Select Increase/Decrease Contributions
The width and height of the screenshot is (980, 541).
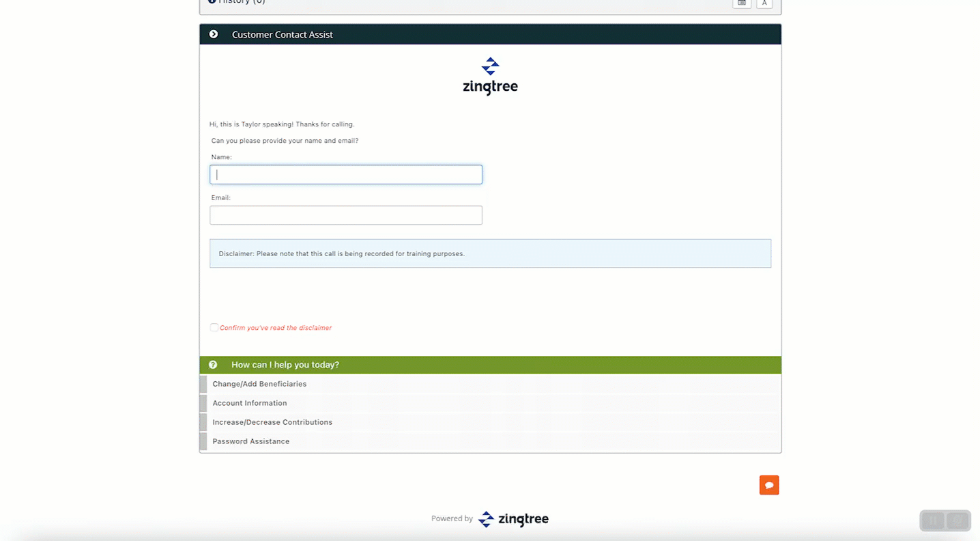point(272,422)
